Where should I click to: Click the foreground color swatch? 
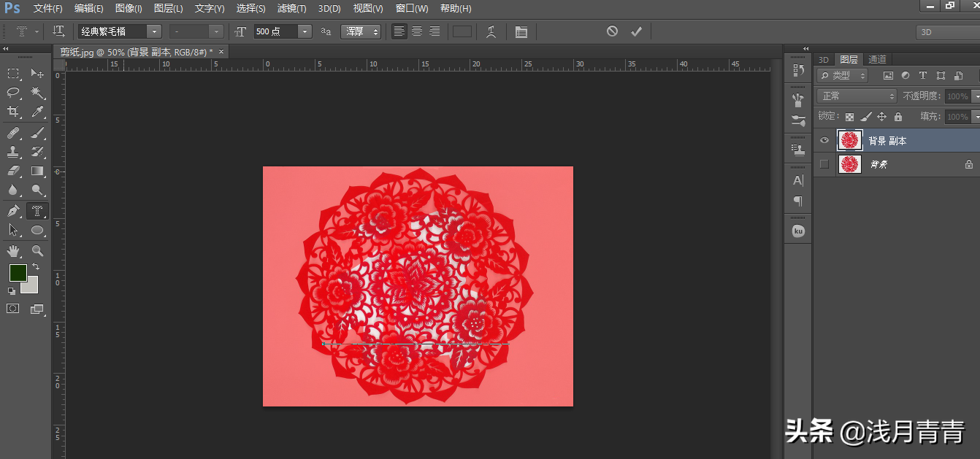point(18,273)
